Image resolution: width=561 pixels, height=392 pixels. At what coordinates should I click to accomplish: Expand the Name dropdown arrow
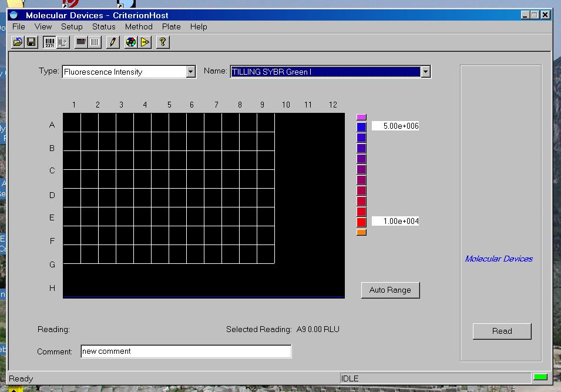point(426,72)
